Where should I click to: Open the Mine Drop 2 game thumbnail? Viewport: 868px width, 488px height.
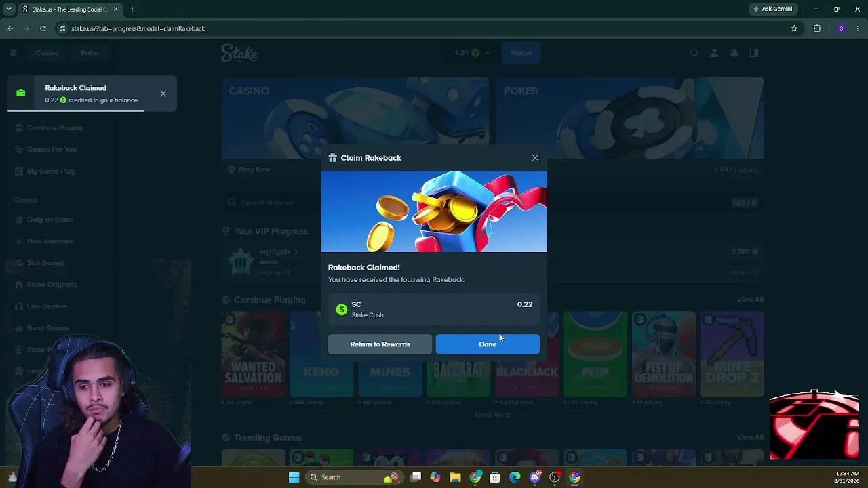[x=732, y=354]
